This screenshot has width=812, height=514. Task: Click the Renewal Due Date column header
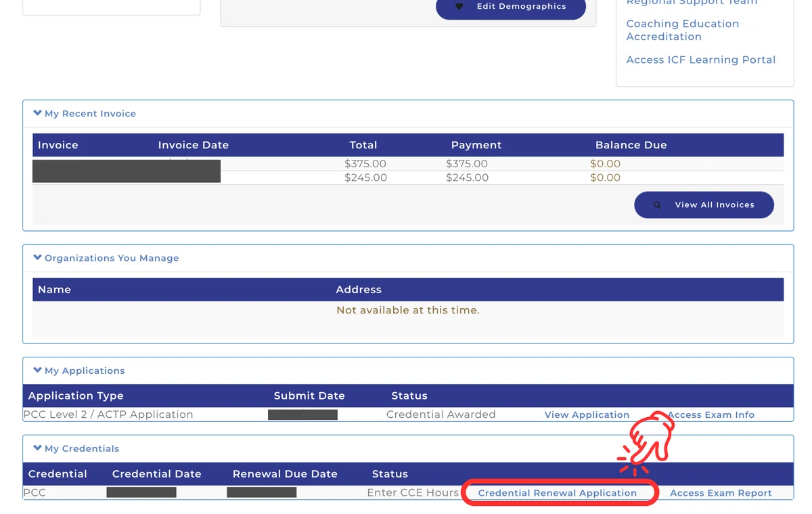click(285, 473)
